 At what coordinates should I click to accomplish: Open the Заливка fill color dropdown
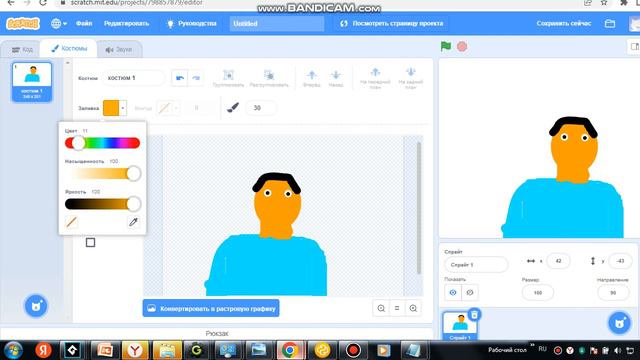(x=115, y=108)
